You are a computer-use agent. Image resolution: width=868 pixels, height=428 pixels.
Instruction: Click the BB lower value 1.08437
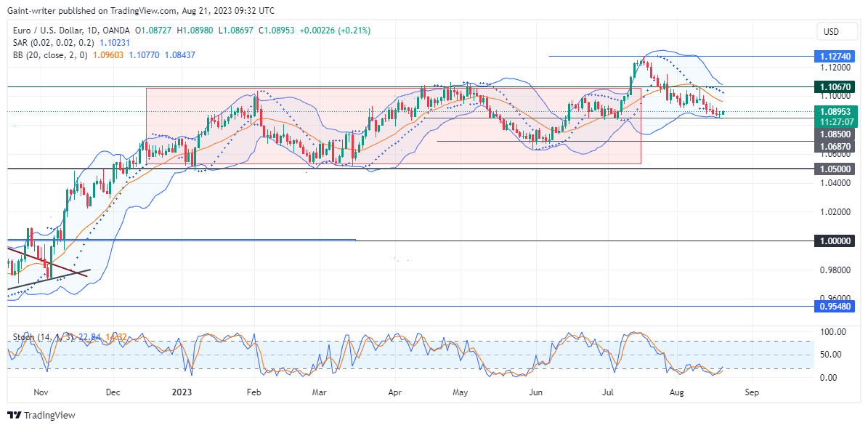180,54
